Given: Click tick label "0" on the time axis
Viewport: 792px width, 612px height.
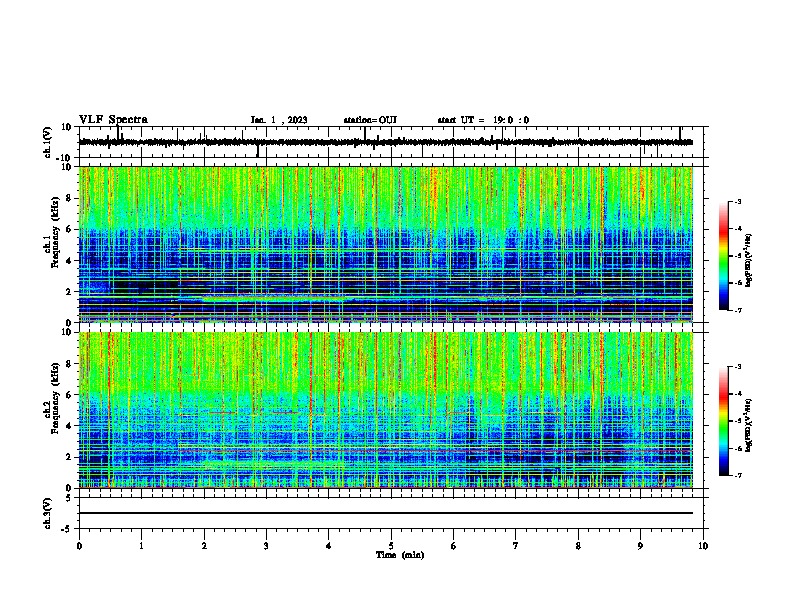Looking at the screenshot, I should tap(79, 546).
